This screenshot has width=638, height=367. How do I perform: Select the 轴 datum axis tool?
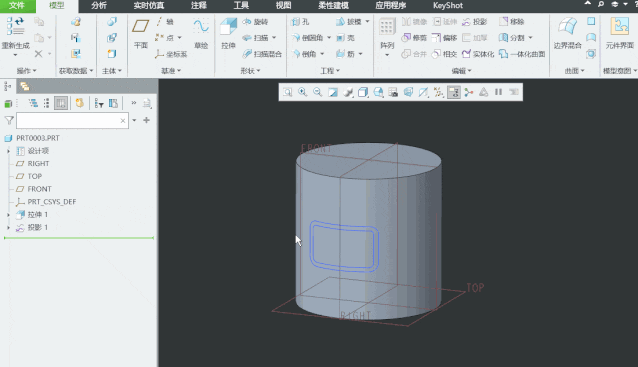164,22
